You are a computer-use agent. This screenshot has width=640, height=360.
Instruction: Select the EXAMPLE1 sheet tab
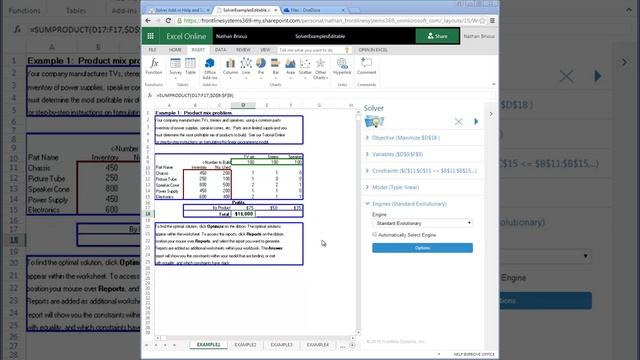pyautogui.click(x=208, y=345)
